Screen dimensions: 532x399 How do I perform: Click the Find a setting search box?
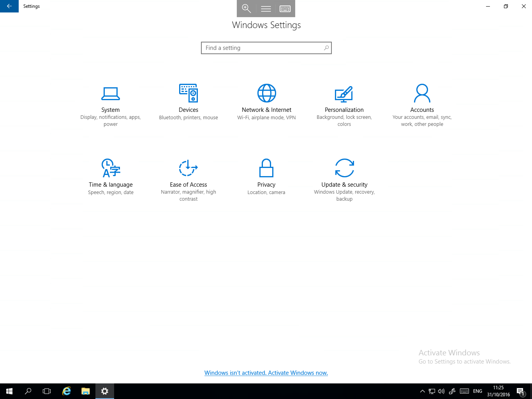266,48
